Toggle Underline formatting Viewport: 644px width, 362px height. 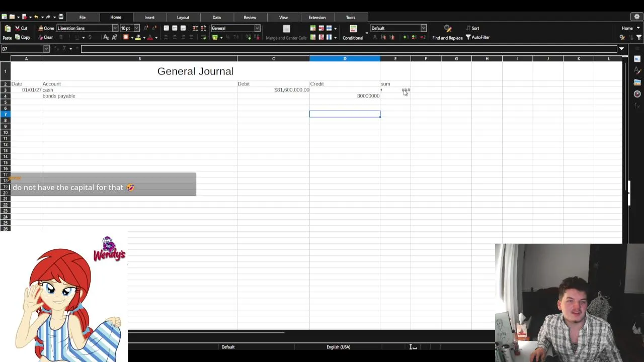coord(76,37)
